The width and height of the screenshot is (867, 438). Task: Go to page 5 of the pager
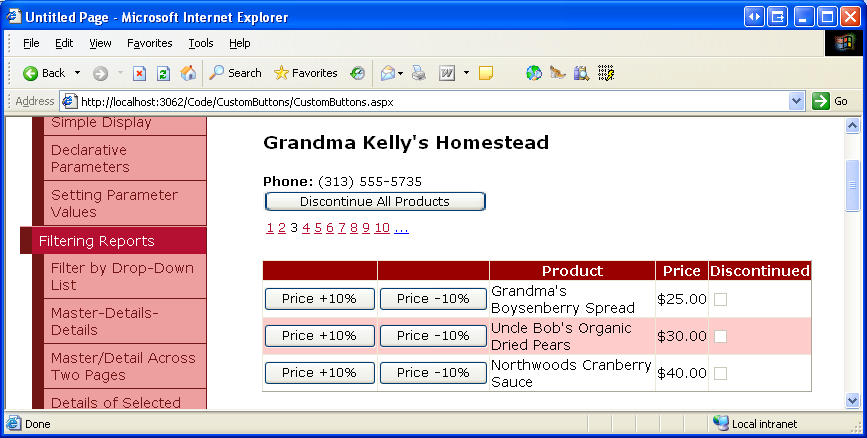(x=318, y=228)
